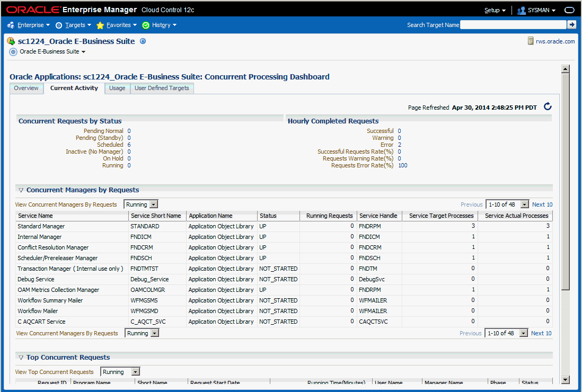The width and height of the screenshot is (582, 392).
Task: Click the target information icon beside sc1224 title
Action: (x=143, y=41)
